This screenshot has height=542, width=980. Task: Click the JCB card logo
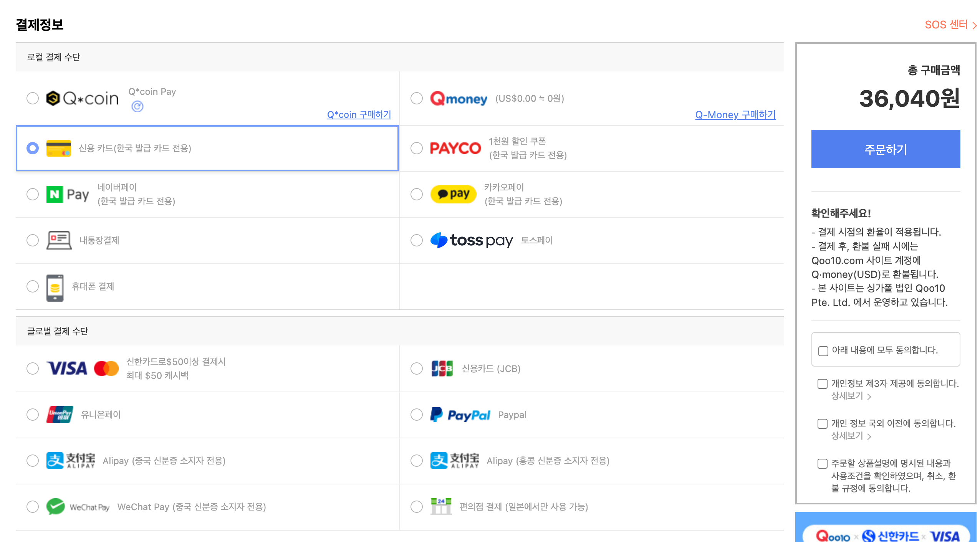442,368
